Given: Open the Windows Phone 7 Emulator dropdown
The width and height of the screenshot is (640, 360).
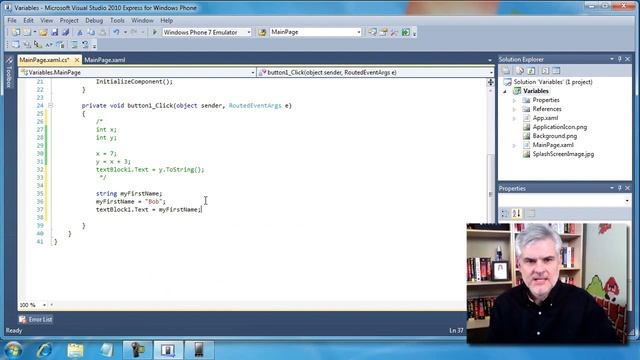Looking at the screenshot, I should pos(248,32).
